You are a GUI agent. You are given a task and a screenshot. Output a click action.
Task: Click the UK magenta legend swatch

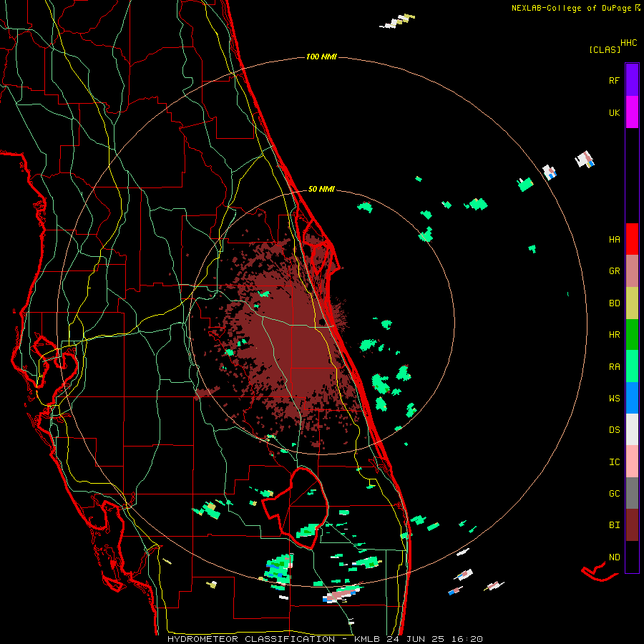tap(632, 112)
